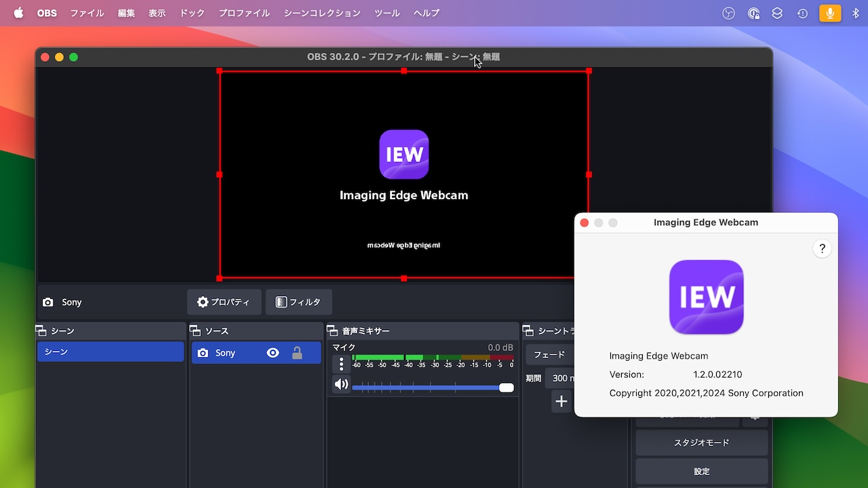The height and width of the screenshot is (488, 868).
Task: Click the orange microphone menu bar icon
Action: coord(830,13)
